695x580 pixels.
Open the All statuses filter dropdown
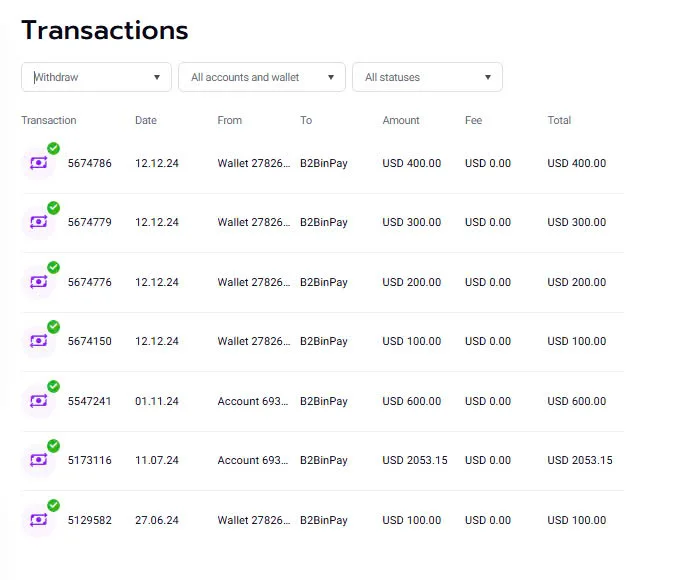point(427,77)
